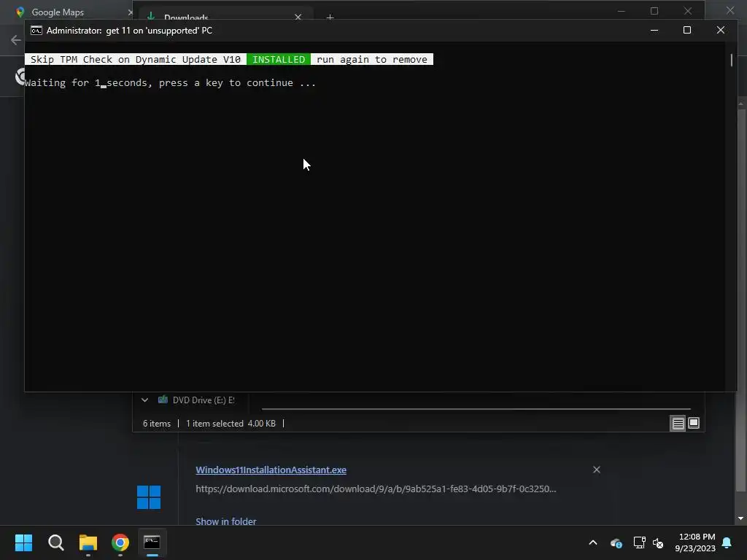The width and height of the screenshot is (747, 560).
Task: Open the Windows Start menu
Action: pyautogui.click(x=23, y=542)
